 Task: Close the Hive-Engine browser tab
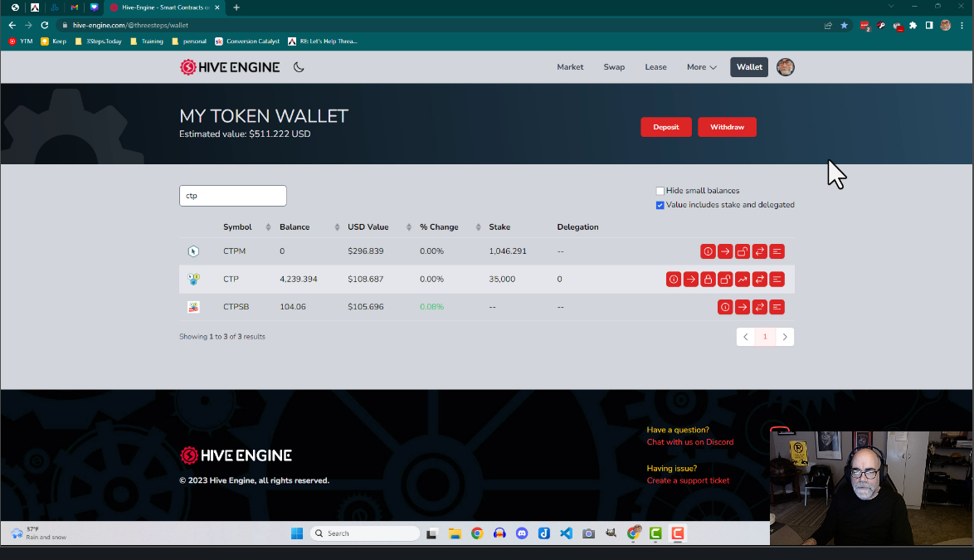point(217,7)
